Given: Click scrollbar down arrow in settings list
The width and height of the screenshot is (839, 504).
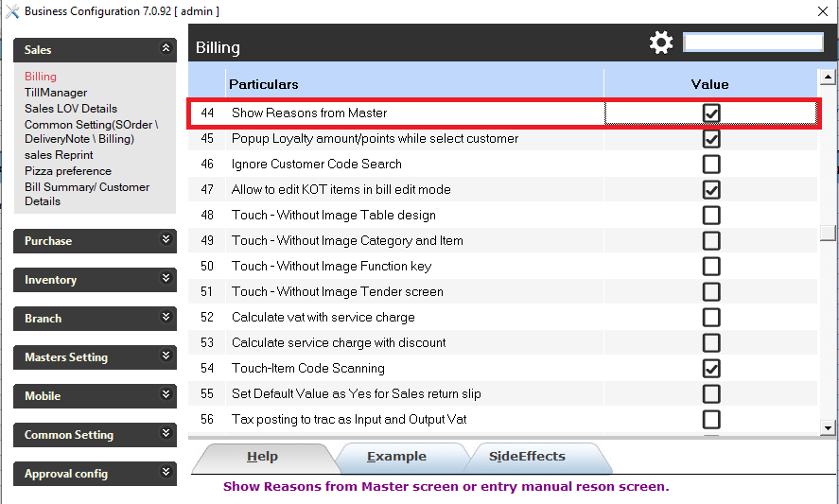Looking at the screenshot, I should pyautogui.click(x=828, y=427).
